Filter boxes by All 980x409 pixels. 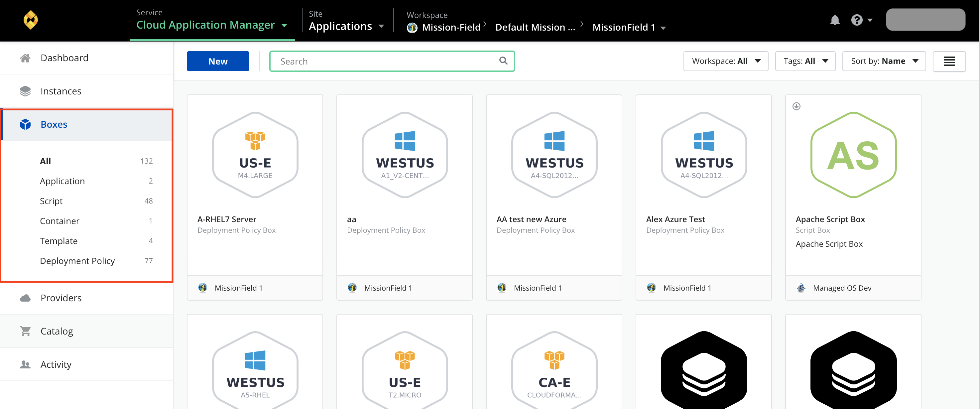[x=45, y=161]
